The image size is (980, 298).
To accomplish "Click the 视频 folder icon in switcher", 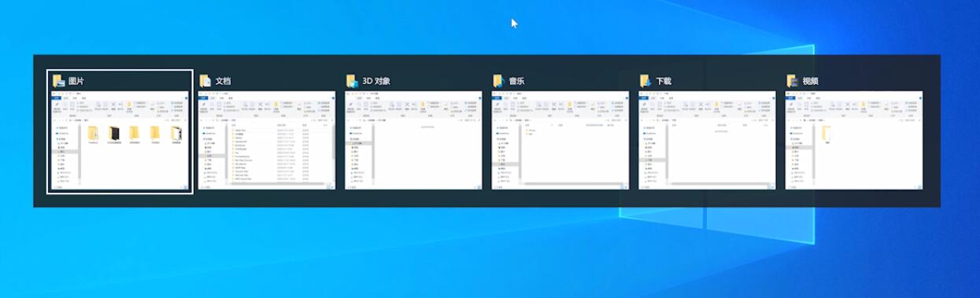I will [x=793, y=81].
